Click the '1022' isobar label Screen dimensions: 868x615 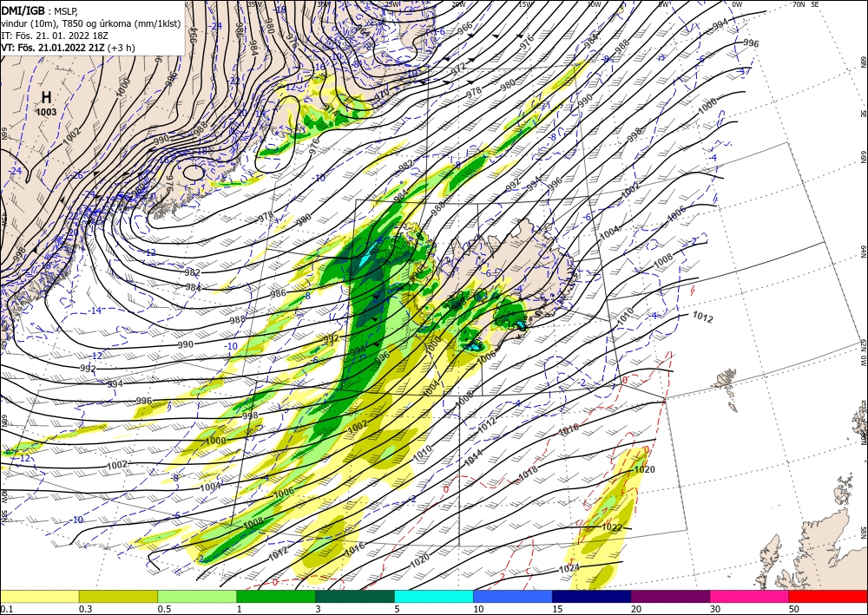pos(612,527)
